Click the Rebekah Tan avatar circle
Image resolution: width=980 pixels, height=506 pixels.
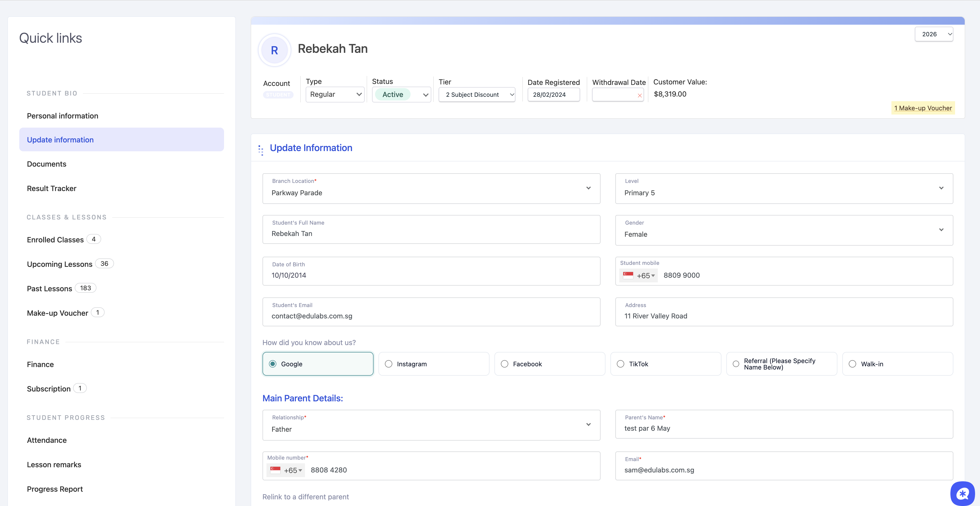[274, 50]
